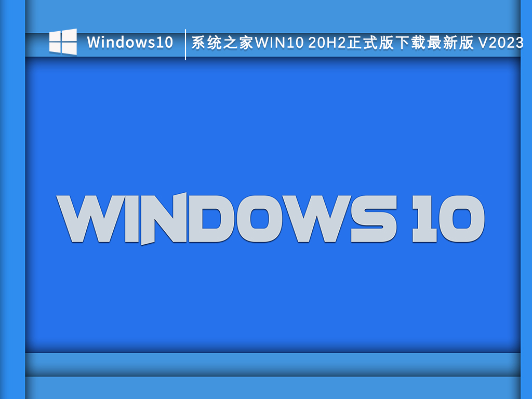
Task: Click the large digit 1 in "10"
Action: (420, 219)
